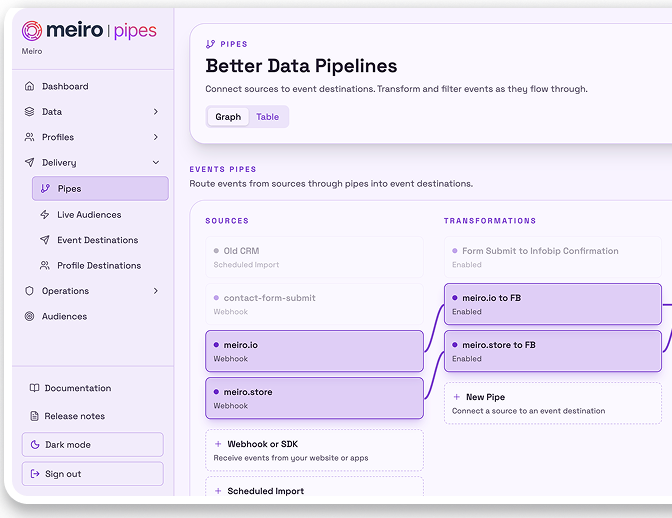
Task: Click the plus icon for New Pipe
Action: [457, 397]
